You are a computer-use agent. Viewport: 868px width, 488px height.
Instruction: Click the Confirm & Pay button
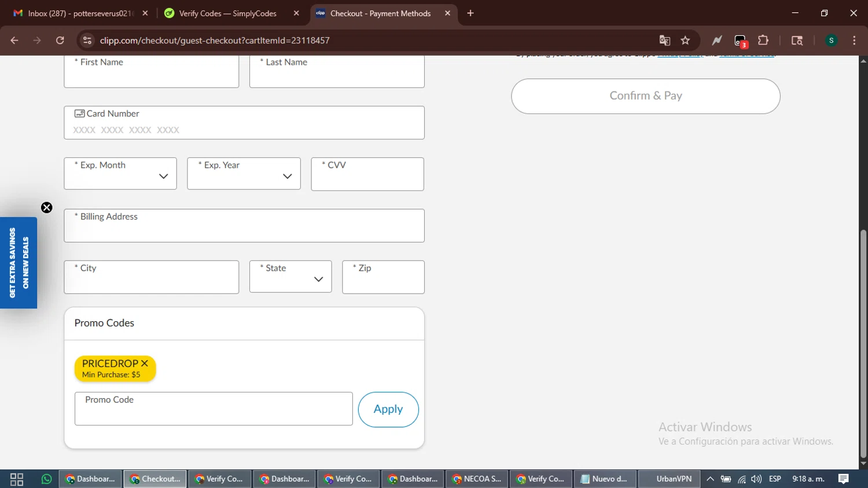pos(646,96)
